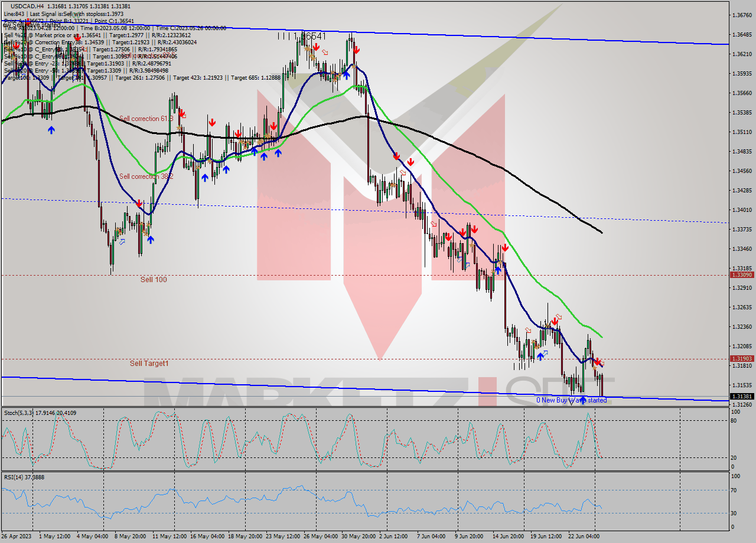Click the 1.36210 price axis label
The image size is (756, 543).
click(741, 54)
